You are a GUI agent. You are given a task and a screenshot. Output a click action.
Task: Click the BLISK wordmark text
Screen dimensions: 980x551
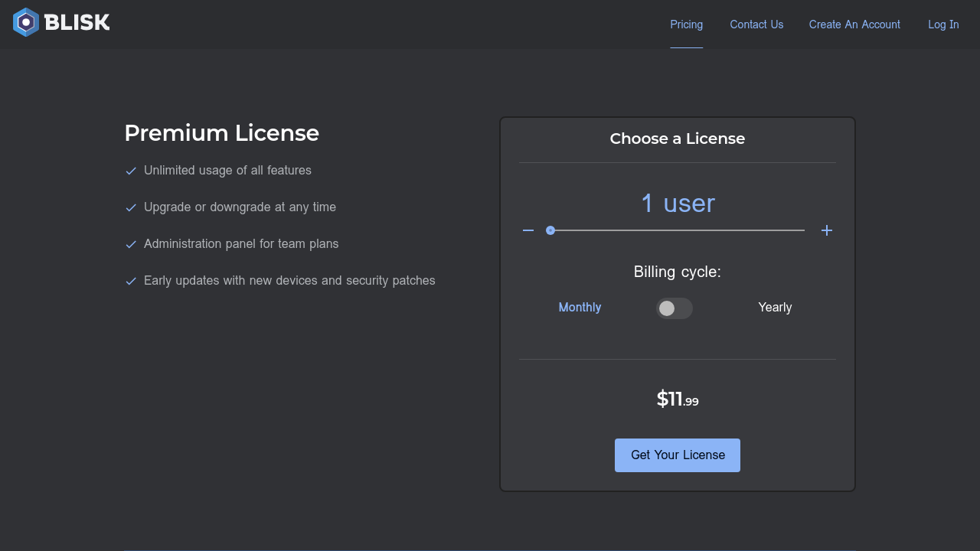pos(77,23)
